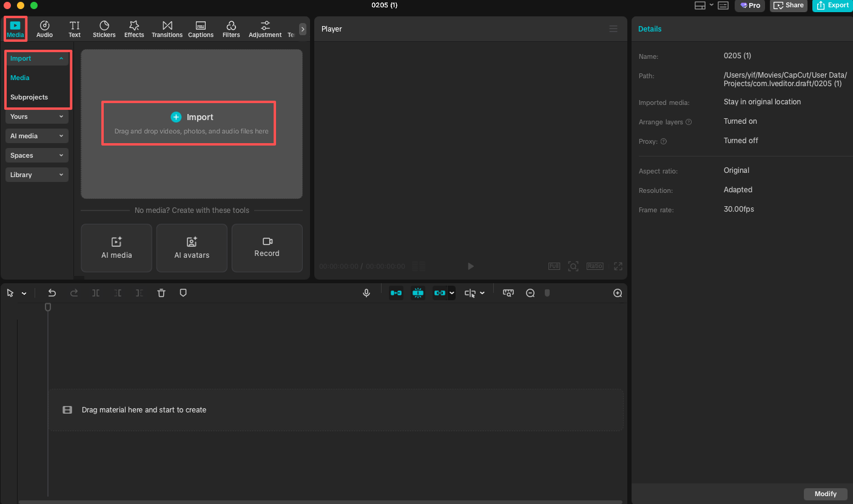Open the Media tab
The height and width of the screenshot is (504, 853).
pos(15,29)
